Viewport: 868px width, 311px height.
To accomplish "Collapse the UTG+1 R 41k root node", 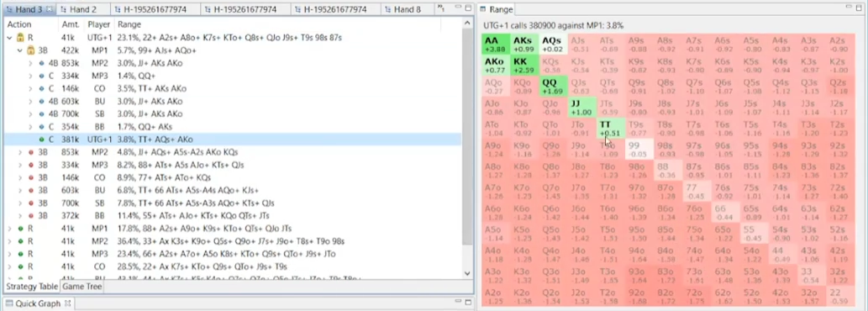I will 10,38.
